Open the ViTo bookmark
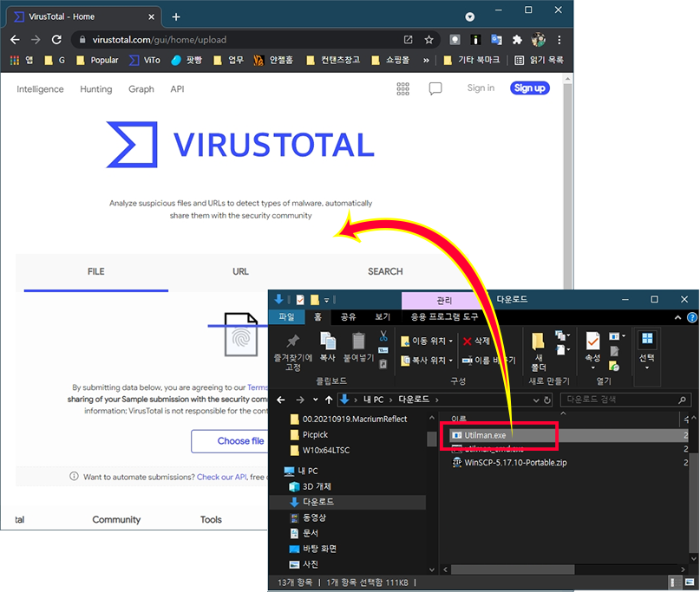700x592 pixels. click(x=145, y=60)
